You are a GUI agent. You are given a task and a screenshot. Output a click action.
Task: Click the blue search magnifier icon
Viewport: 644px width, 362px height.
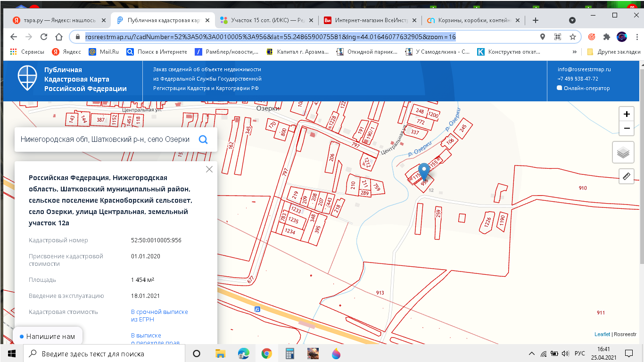203,140
